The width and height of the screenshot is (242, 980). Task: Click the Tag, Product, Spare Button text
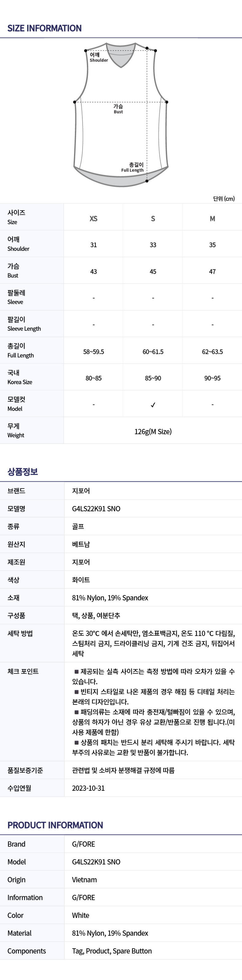112,951
